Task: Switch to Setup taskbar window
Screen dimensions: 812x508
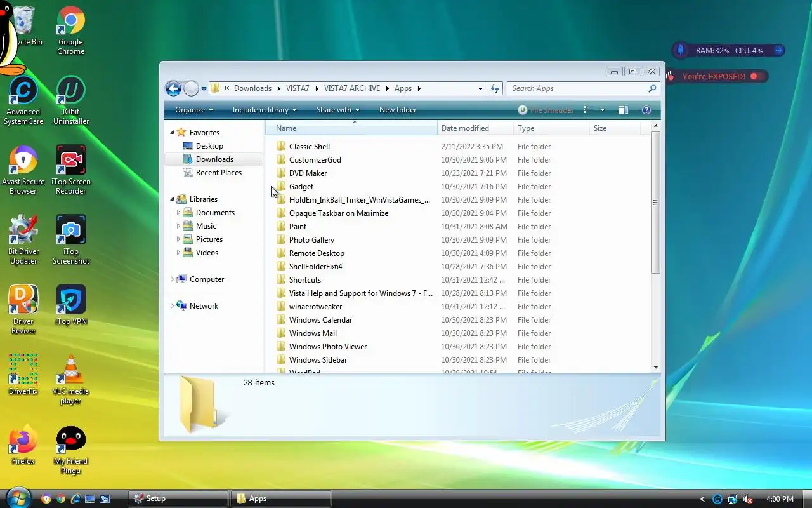Action: (178, 498)
